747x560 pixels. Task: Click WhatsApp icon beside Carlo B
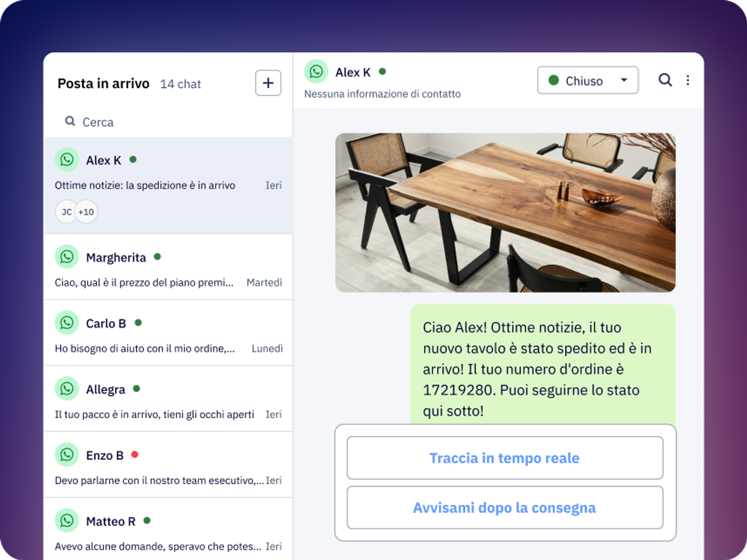click(67, 323)
